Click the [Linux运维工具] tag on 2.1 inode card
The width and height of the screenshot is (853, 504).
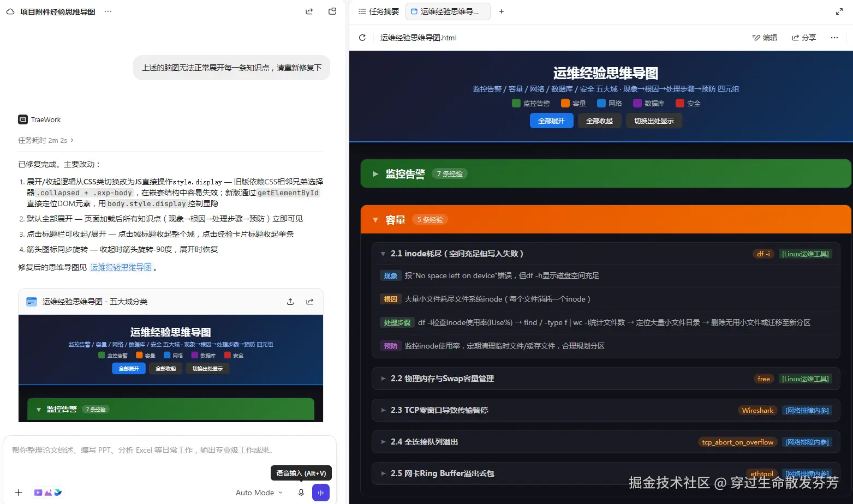tap(806, 254)
